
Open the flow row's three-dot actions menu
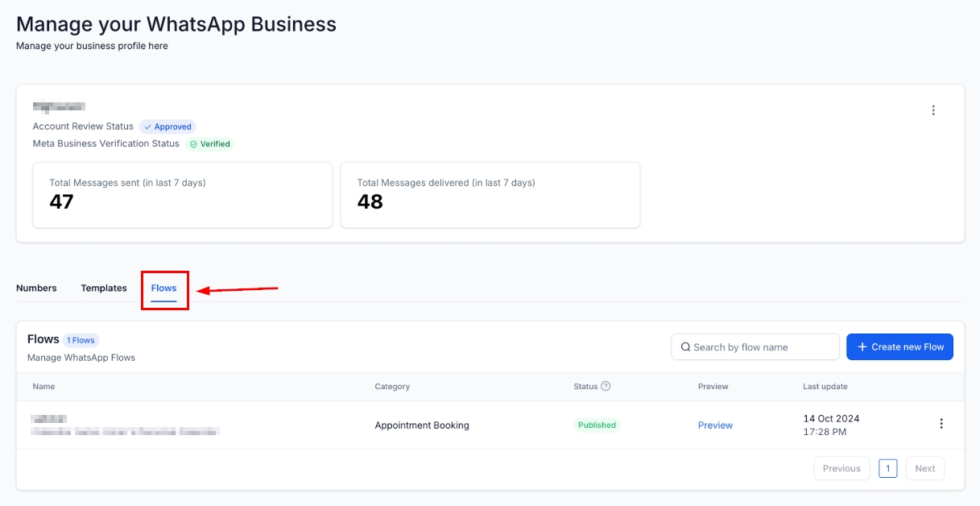point(941,424)
